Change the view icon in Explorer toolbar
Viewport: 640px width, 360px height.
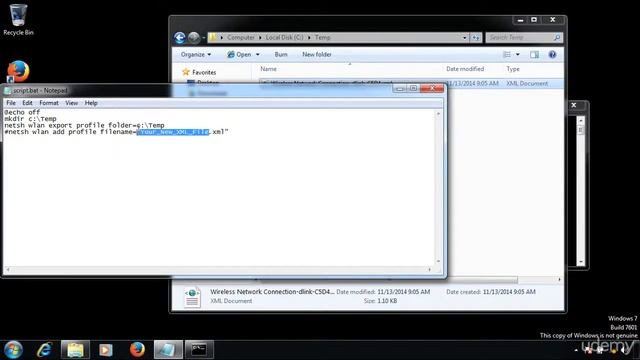pyautogui.click(x=507, y=54)
